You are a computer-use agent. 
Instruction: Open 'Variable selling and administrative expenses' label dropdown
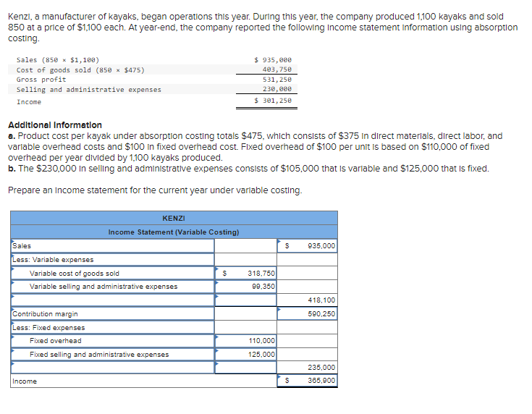(112, 287)
